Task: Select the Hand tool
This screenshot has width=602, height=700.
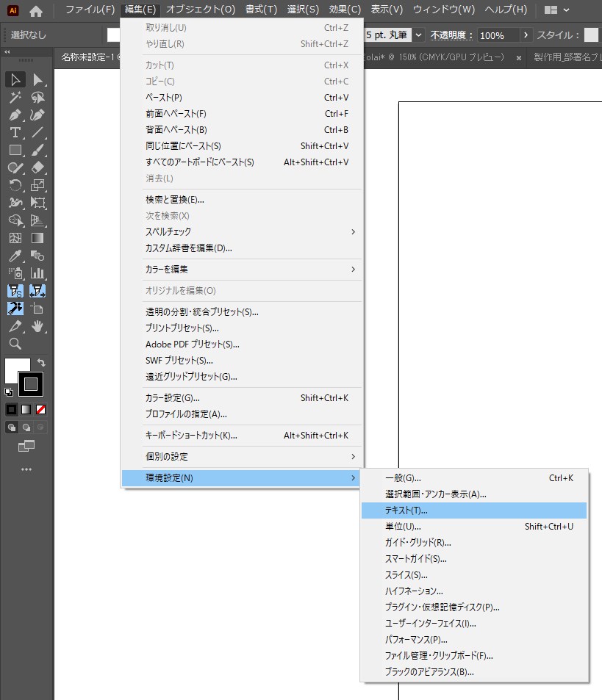Action: [37, 326]
